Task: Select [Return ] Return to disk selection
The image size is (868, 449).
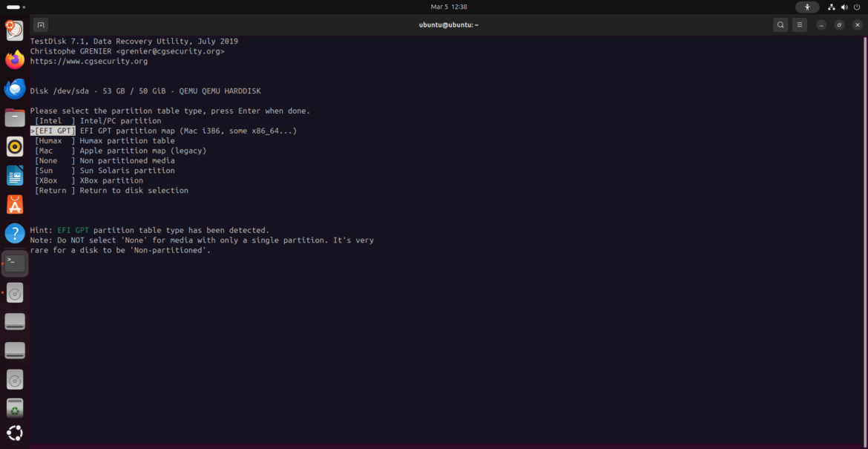Action: click(x=111, y=191)
